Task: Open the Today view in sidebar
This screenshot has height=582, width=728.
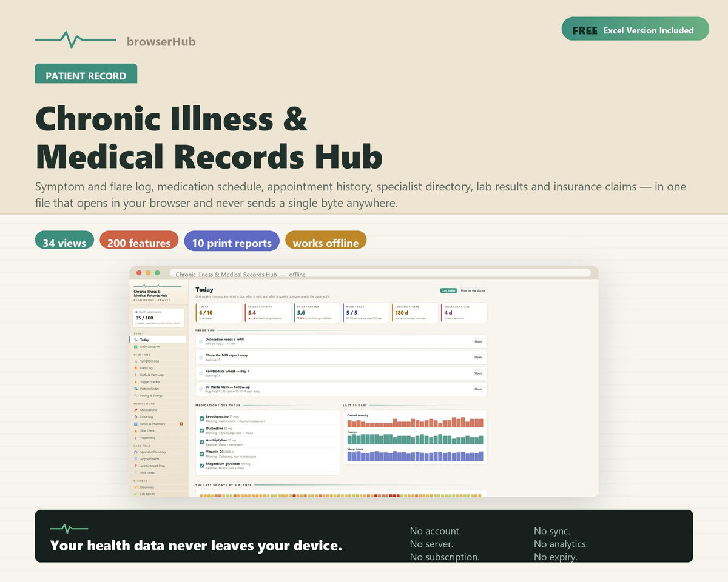Action: pos(159,340)
